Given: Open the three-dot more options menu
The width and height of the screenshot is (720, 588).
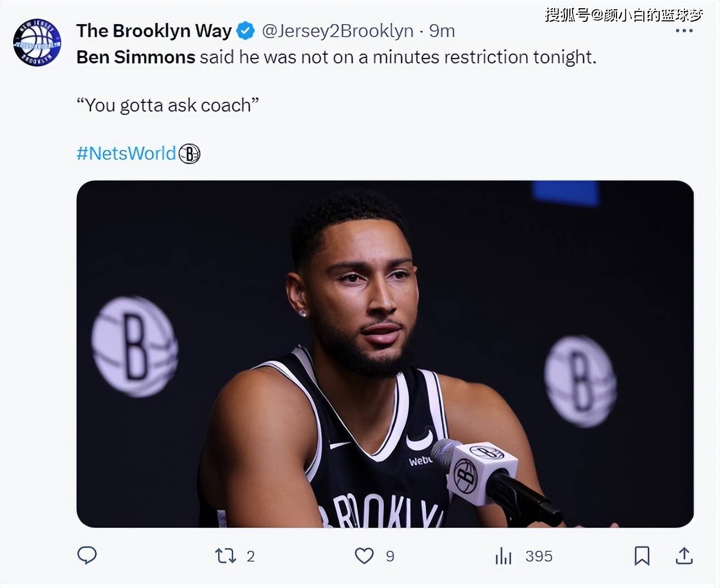Looking at the screenshot, I should (684, 31).
